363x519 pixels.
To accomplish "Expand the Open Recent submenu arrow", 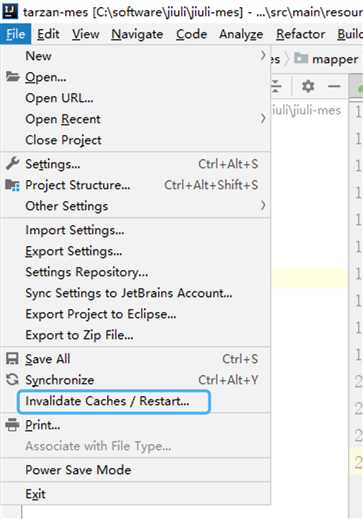I will click(x=263, y=119).
